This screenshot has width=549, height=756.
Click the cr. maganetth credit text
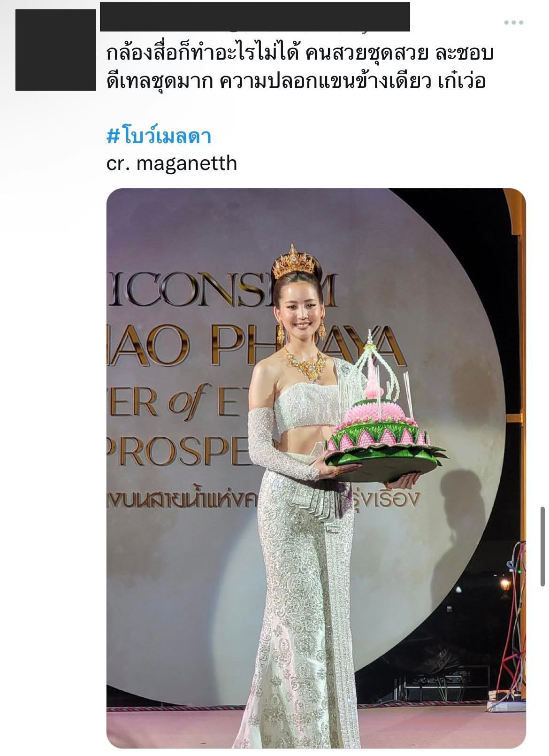point(172,163)
